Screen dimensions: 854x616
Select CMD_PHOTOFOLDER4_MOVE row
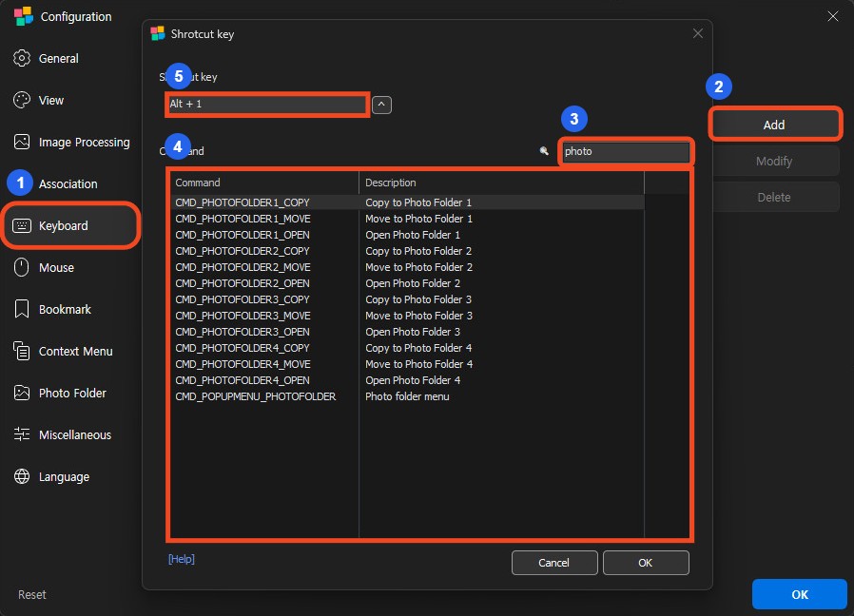(x=407, y=364)
